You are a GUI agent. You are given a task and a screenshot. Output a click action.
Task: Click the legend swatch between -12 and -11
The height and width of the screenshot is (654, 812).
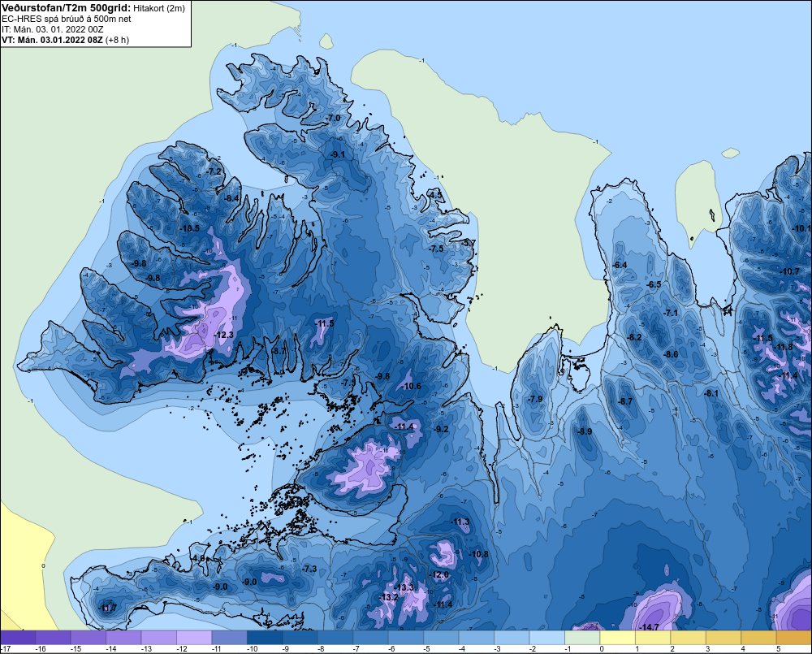pos(194,637)
